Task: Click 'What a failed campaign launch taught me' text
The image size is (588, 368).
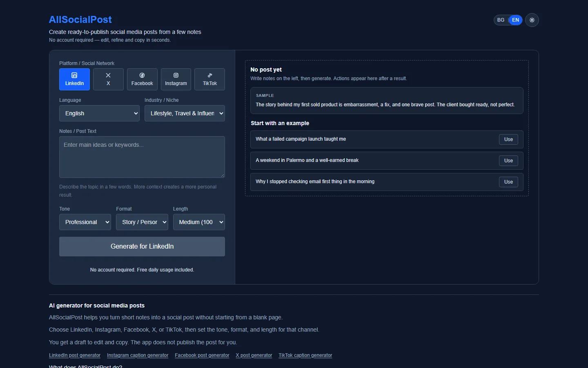Action: [301, 139]
